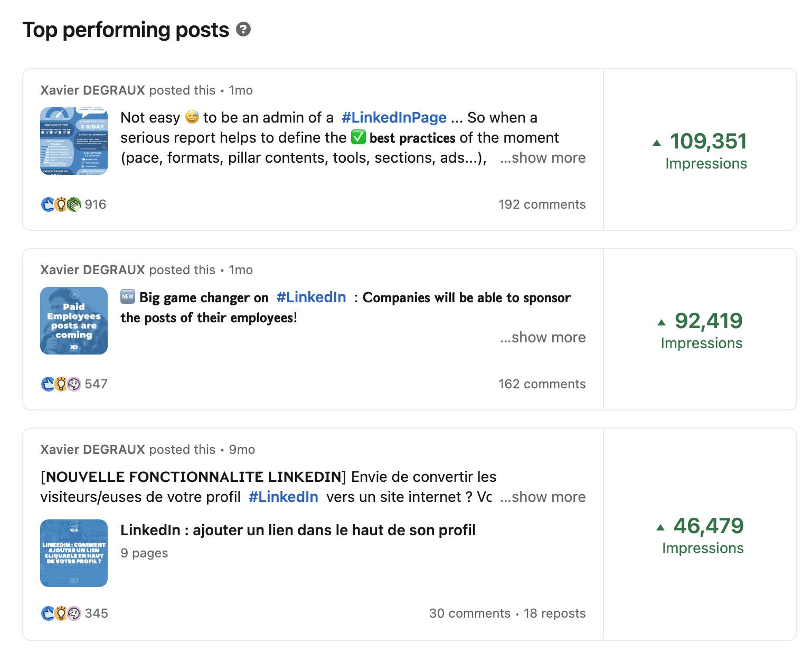The height and width of the screenshot is (652, 812).
Task: Expand show more on the Nouvelle Fonctionnalite post
Action: pos(543,497)
